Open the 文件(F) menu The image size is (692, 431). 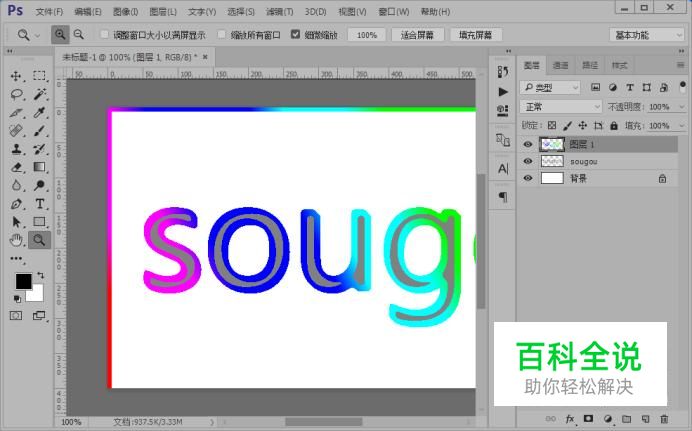point(49,12)
